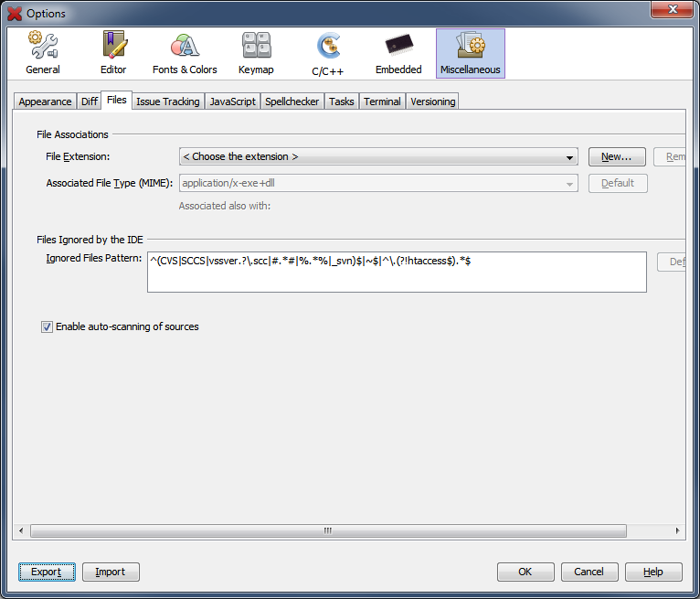Click the Export button
700x599 pixels.
click(x=47, y=572)
